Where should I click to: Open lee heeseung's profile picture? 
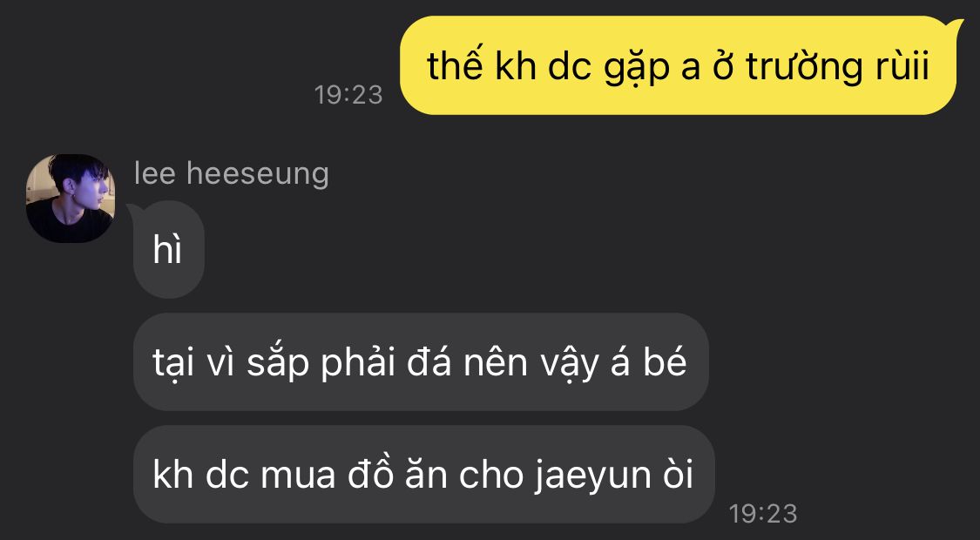coord(70,198)
